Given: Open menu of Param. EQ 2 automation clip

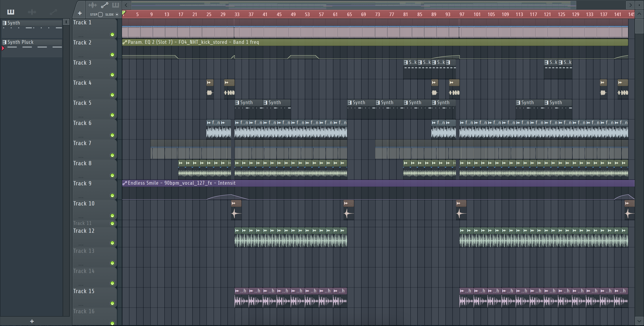Looking at the screenshot, I should click(125, 42).
